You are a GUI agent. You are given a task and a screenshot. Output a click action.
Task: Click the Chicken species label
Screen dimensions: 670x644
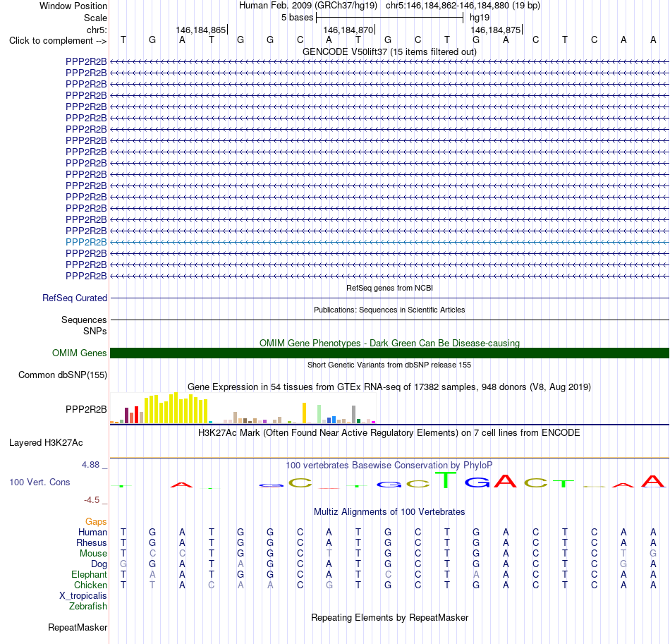[90, 585]
